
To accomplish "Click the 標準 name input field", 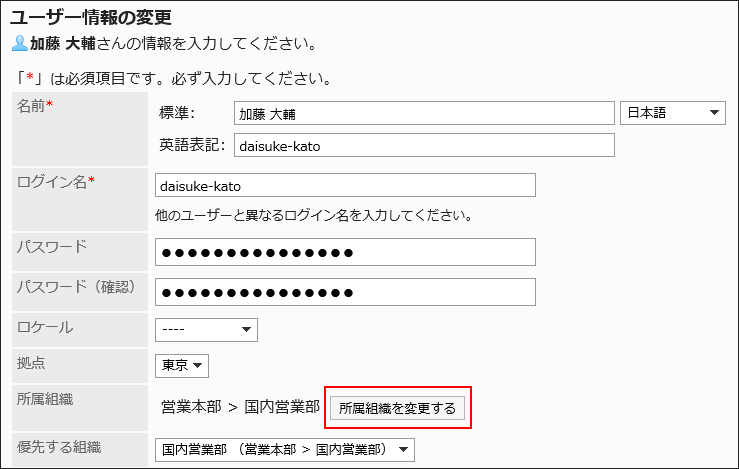I will pyautogui.click(x=424, y=113).
